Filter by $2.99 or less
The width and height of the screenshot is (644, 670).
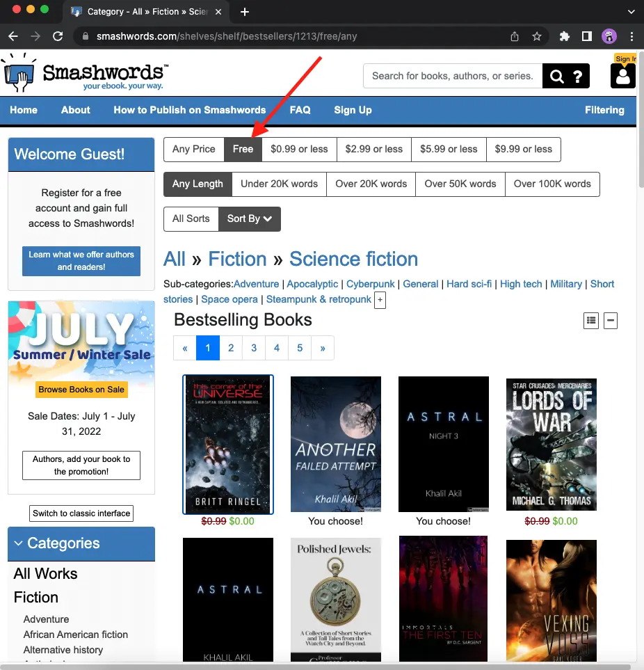click(x=373, y=149)
